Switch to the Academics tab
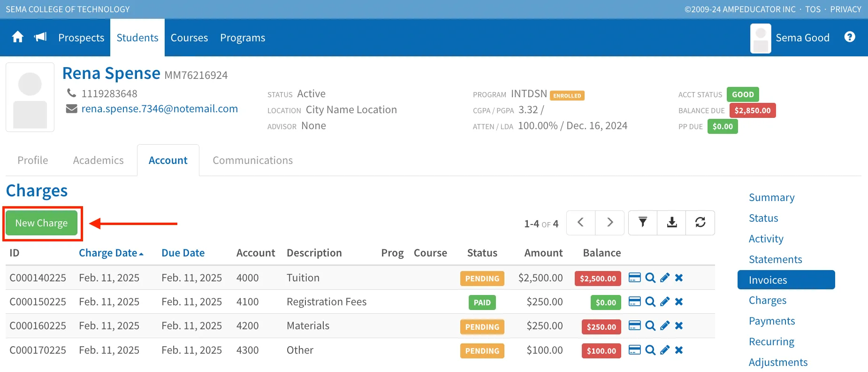This screenshot has width=868, height=372. click(98, 161)
